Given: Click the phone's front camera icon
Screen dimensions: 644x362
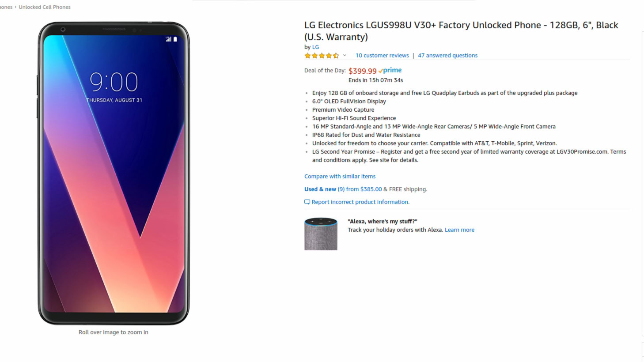Looking at the screenshot, I should (63, 29).
